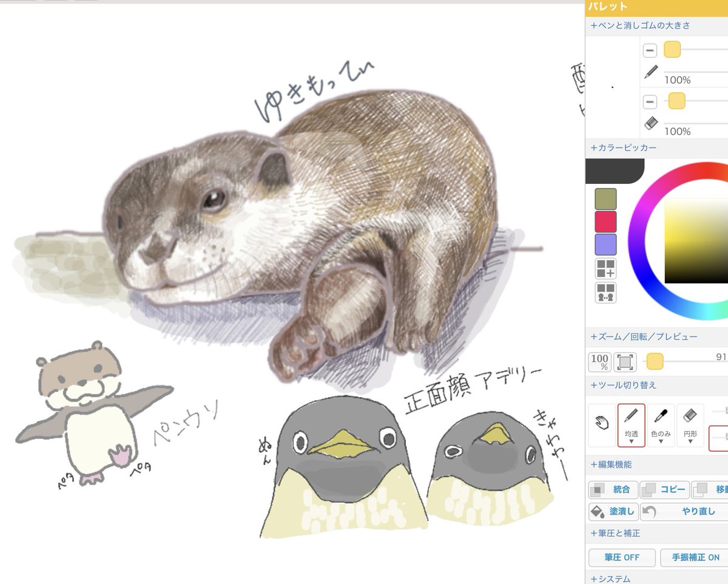This screenshot has width=728, height=584.
Task: Click the やり直し undo button
Action: click(x=684, y=512)
